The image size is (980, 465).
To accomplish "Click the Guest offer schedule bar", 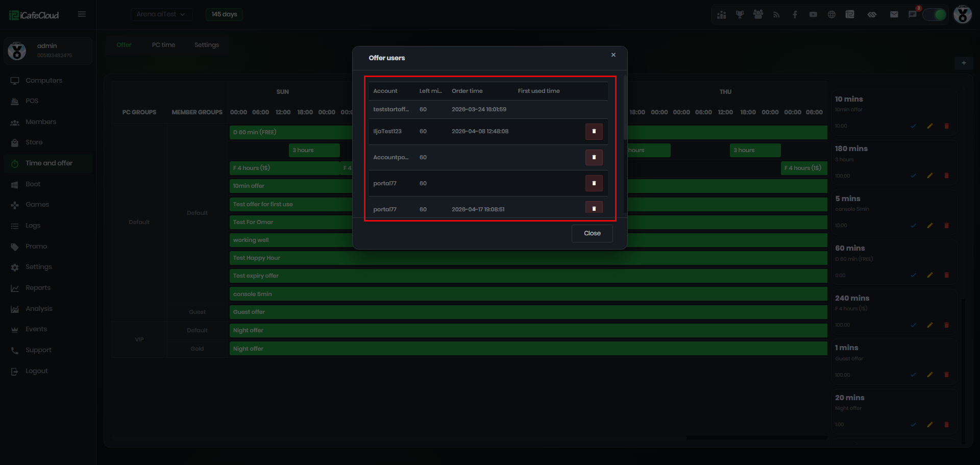I will (x=528, y=312).
